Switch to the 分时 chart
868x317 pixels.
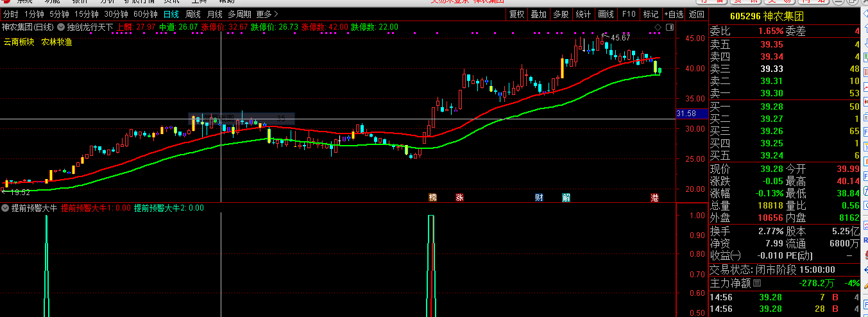coord(11,14)
